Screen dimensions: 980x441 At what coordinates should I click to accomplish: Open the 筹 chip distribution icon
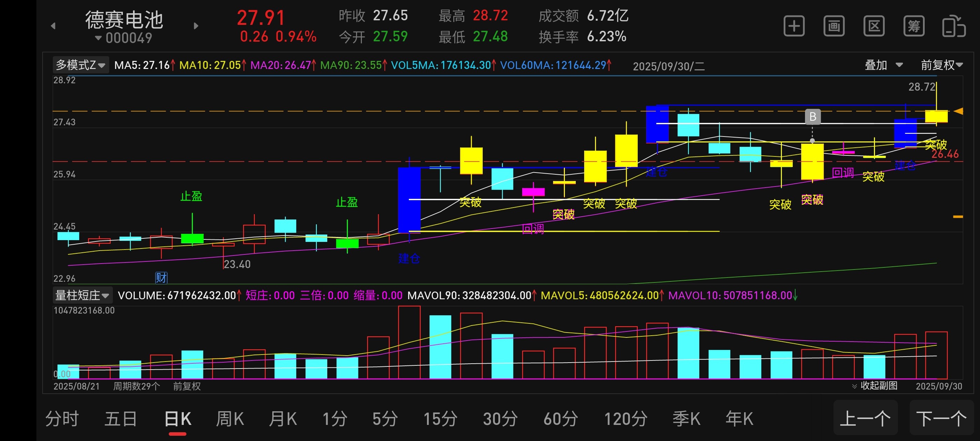coord(913,26)
